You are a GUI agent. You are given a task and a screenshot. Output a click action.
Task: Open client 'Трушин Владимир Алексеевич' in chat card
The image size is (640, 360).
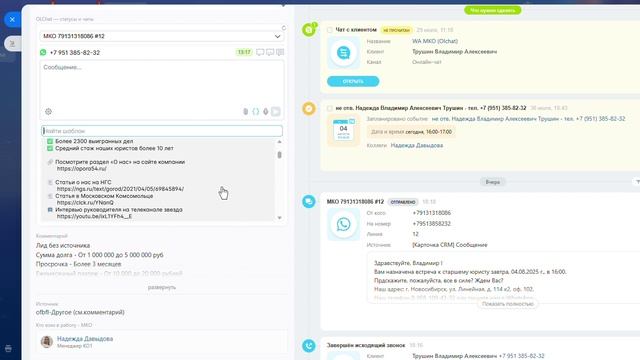(454, 52)
